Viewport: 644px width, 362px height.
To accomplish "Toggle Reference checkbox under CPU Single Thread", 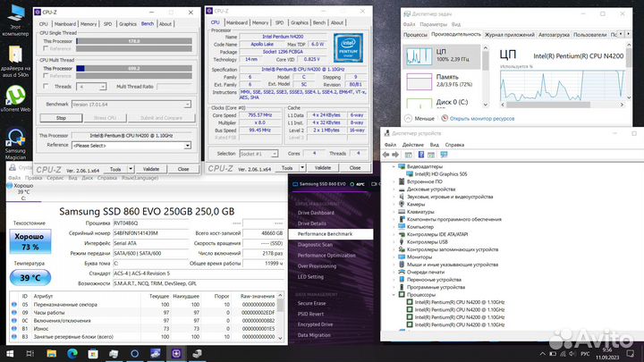I will tap(46, 48).
